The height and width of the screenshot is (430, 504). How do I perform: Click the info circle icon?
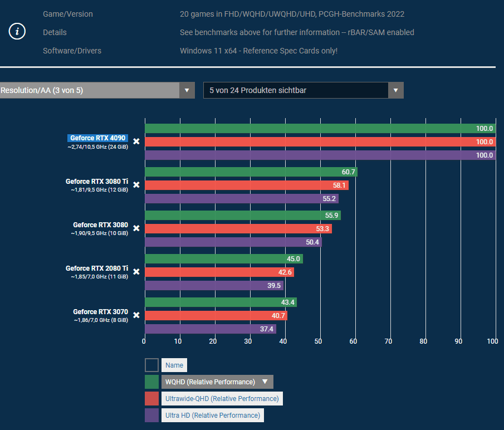(17, 32)
